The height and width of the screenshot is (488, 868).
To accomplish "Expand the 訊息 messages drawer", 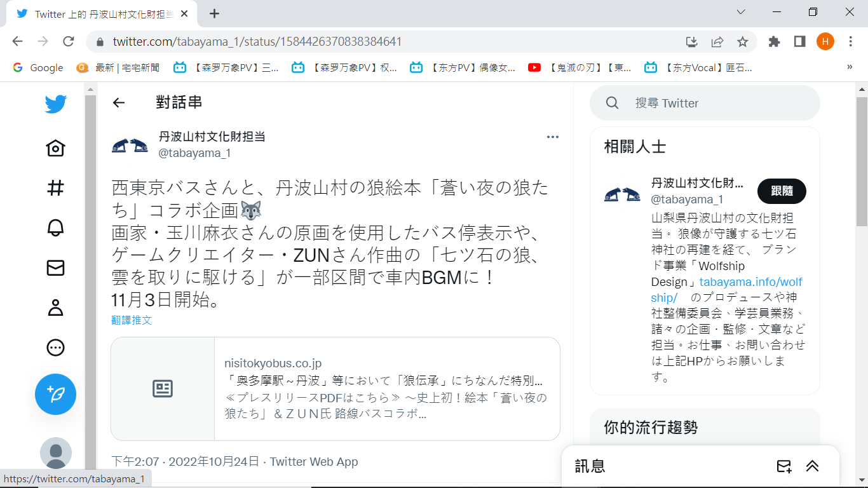I will pyautogui.click(x=812, y=466).
